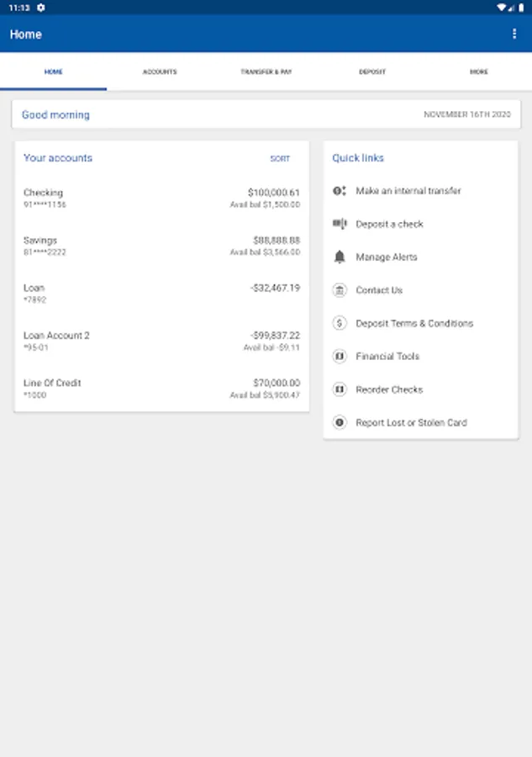Viewport: 532px width, 757px height.
Task: Open the Checking account details
Action: pyautogui.click(x=161, y=199)
